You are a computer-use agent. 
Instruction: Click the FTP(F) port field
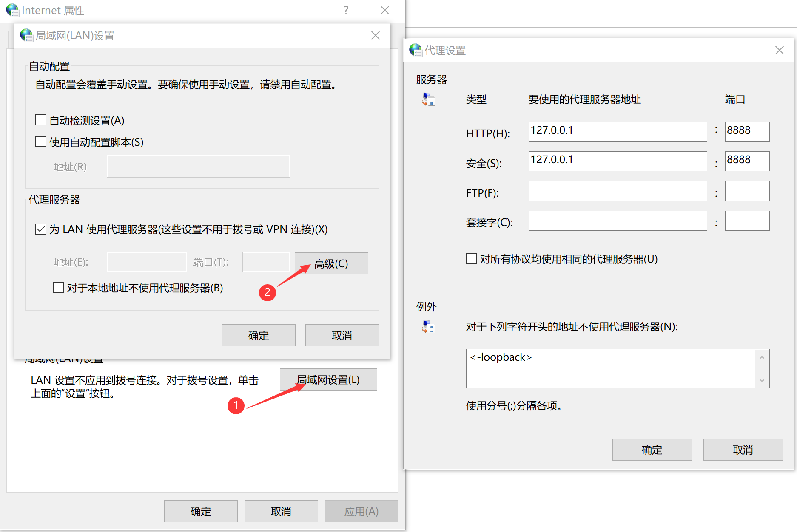pos(747,191)
